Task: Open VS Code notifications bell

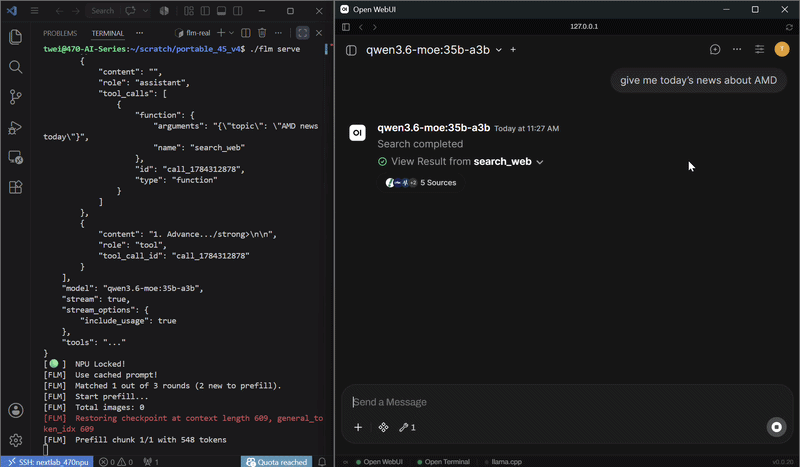Action: pyautogui.click(x=322, y=462)
